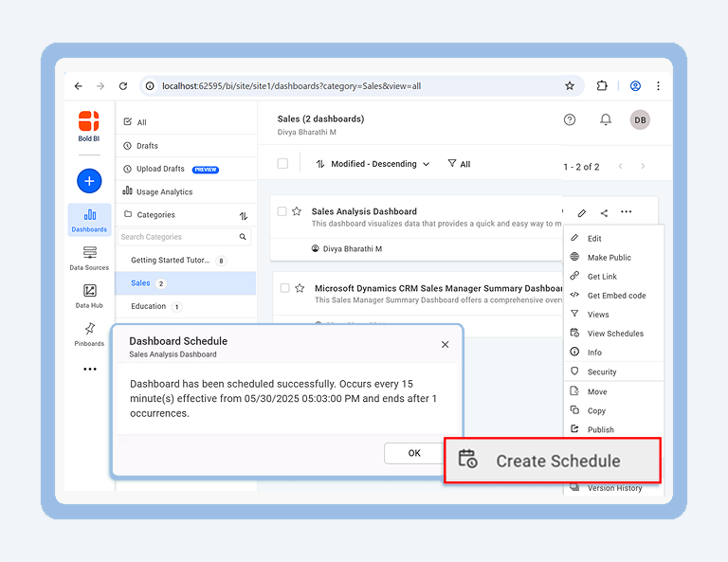Open Usage Analytics
This screenshot has height=562, width=728.
tap(186, 191)
